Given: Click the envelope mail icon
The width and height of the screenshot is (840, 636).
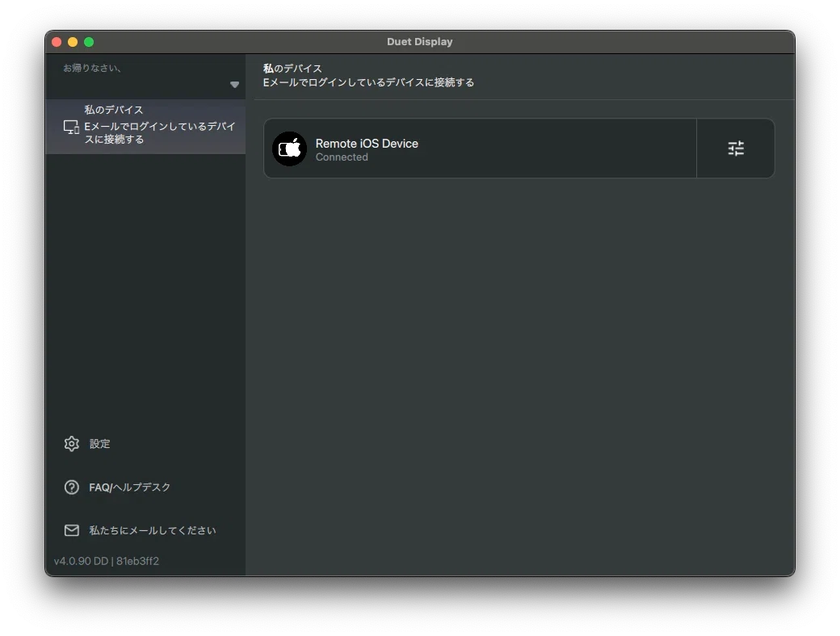Looking at the screenshot, I should 72,530.
